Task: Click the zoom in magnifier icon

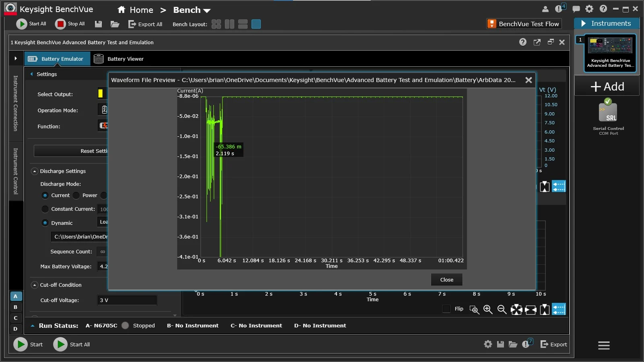Action: (488, 309)
